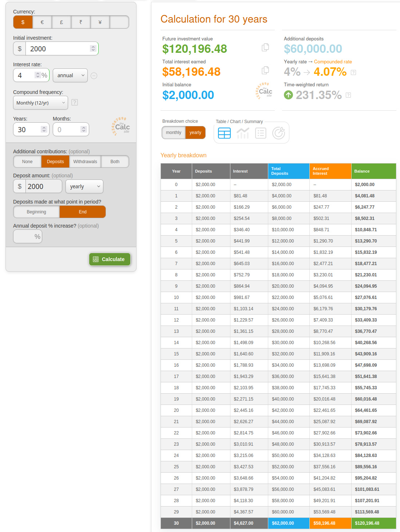This screenshot has height=532, width=400.
Task: Click the Yearly breakdown heading
Action: [x=183, y=155]
